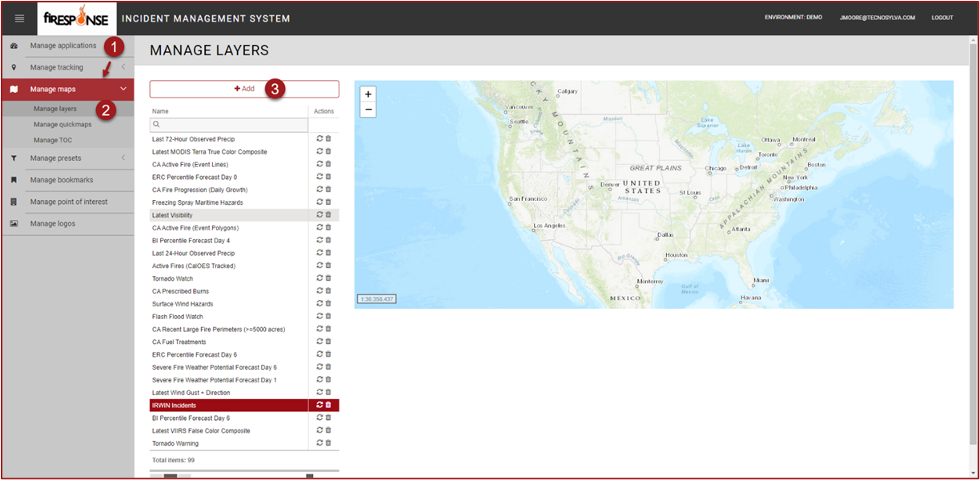Open Manage TOC submenu item
The width and height of the screenshot is (980, 480).
[53, 140]
